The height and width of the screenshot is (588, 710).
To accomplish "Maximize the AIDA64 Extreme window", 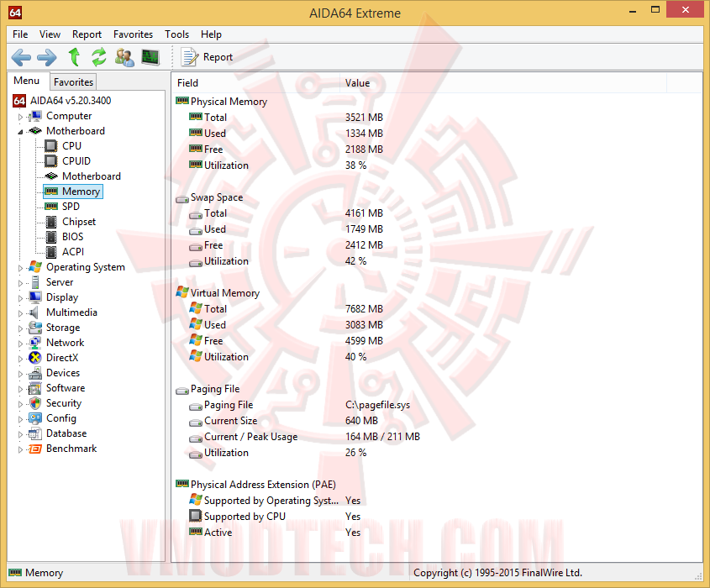I will (655, 9).
